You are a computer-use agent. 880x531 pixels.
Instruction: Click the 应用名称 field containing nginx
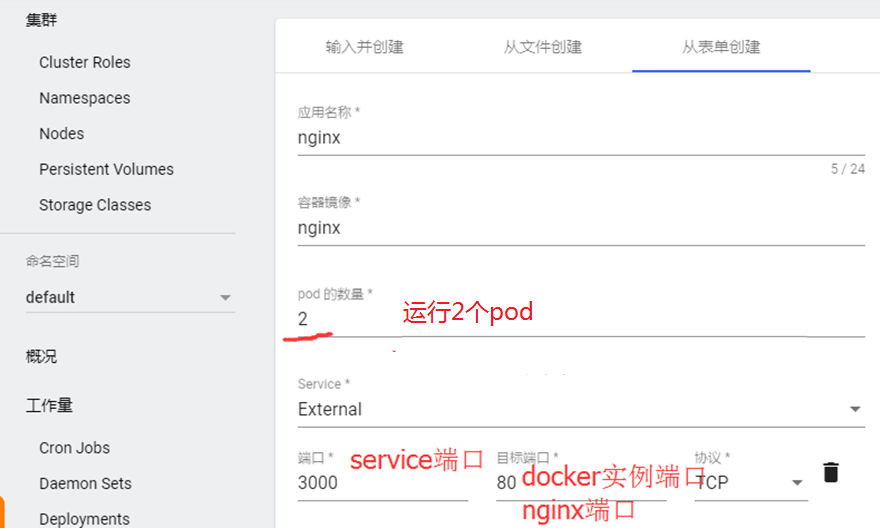pyautogui.click(x=581, y=138)
